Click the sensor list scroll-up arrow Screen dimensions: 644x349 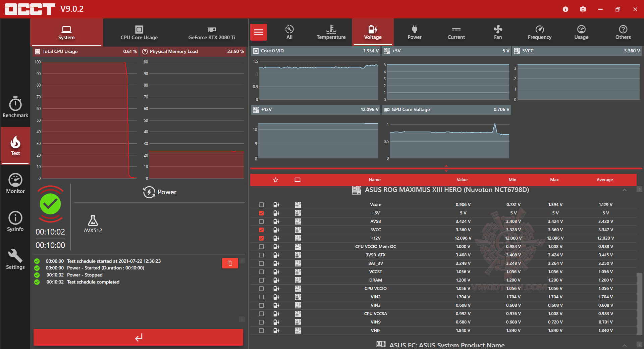click(x=640, y=189)
